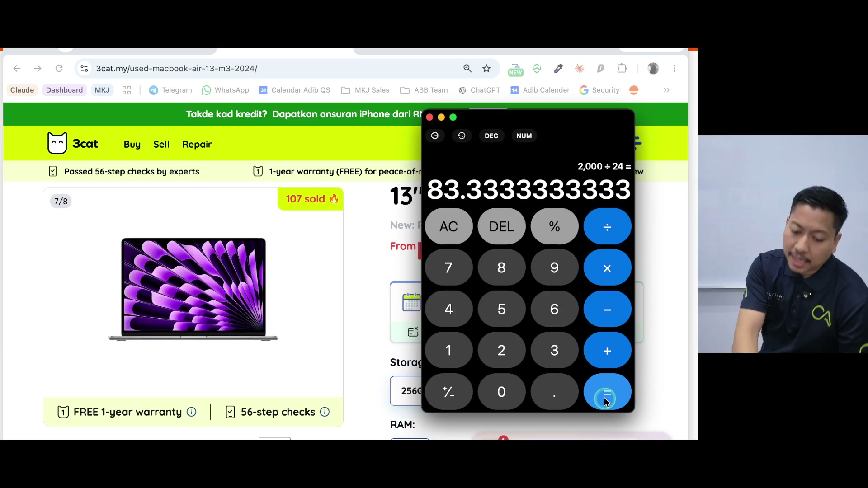Open the Buy menu
This screenshot has height=488, width=868.
pyautogui.click(x=132, y=144)
